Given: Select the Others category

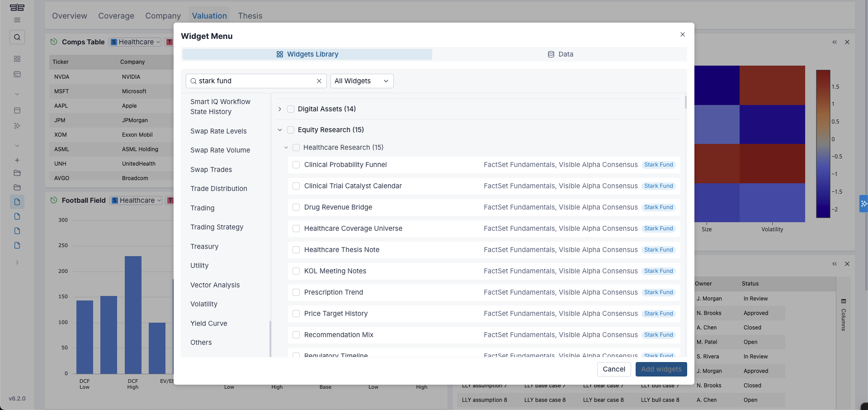Looking at the screenshot, I should [201, 343].
